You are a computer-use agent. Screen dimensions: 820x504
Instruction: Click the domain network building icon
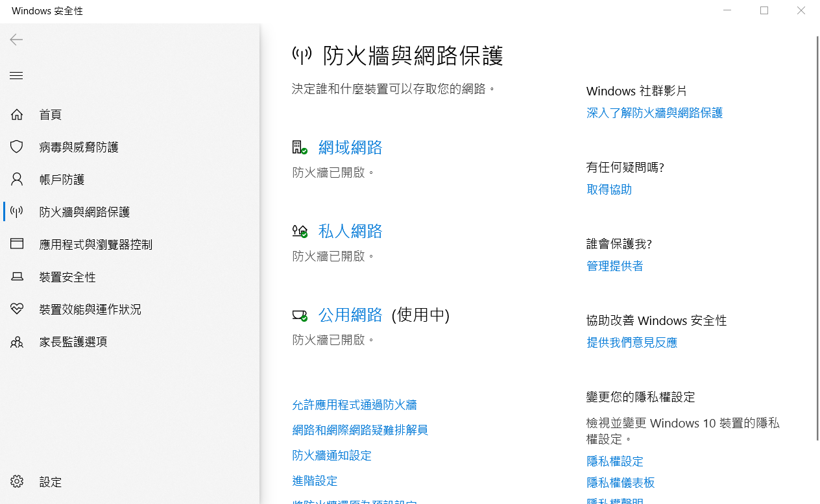[x=299, y=147]
